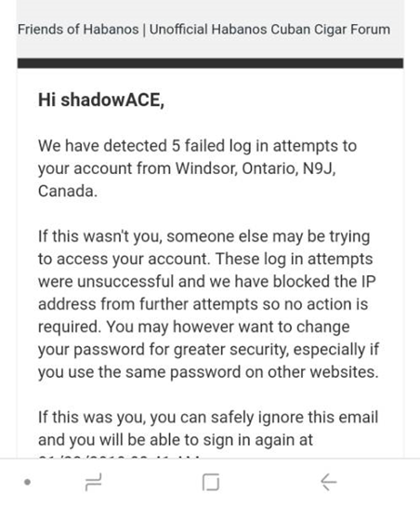Click the 'Unofficial Habanos Cuban Cigar Forum' title text
Viewport: 420px width, 507px height.
pyautogui.click(x=269, y=30)
